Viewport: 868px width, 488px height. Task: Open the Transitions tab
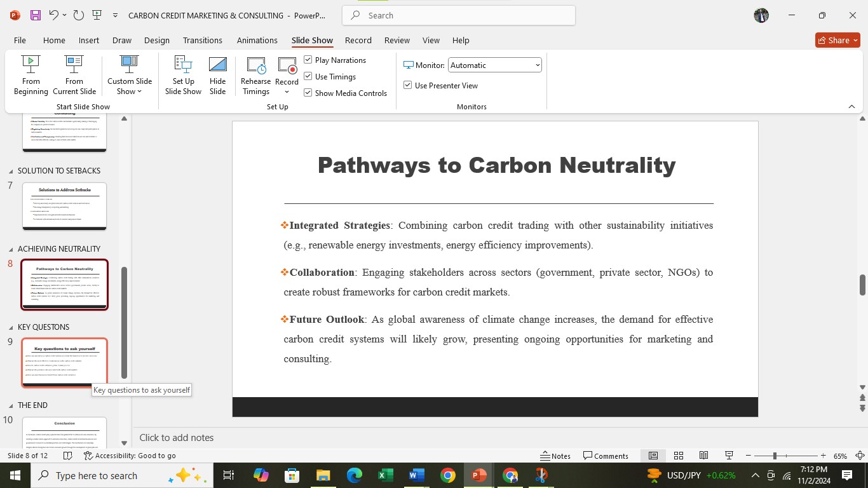(x=202, y=40)
